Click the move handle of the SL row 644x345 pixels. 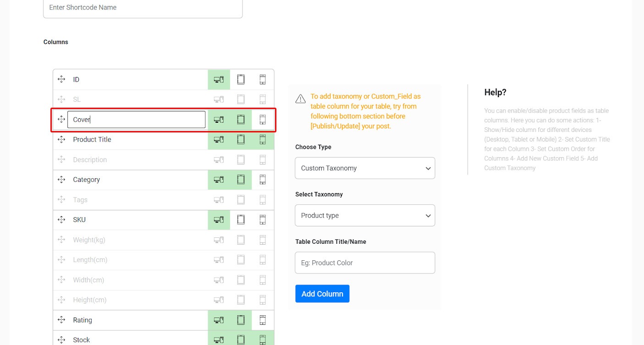(61, 99)
